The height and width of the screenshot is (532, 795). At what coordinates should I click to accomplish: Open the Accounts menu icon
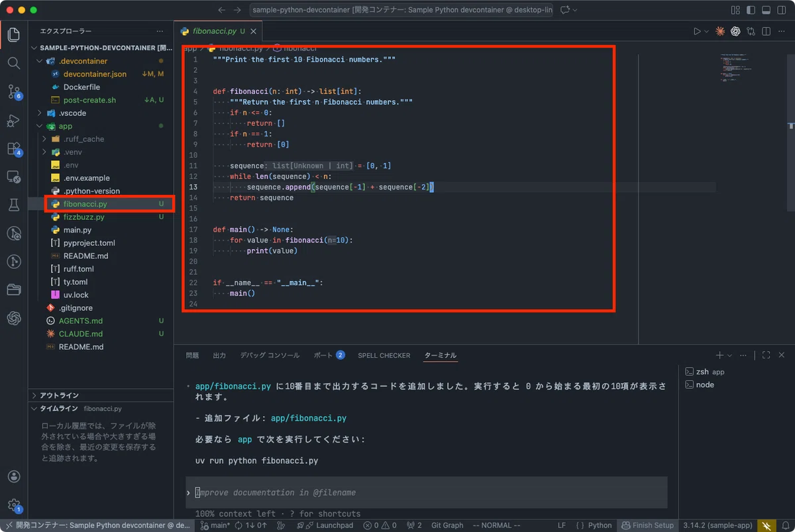pyautogui.click(x=13, y=477)
